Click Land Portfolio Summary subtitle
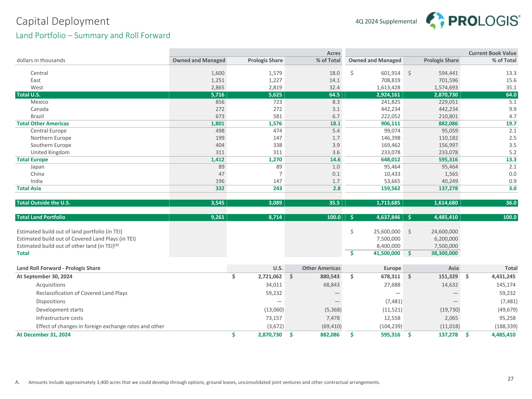532x399 pixels. click(93, 36)
